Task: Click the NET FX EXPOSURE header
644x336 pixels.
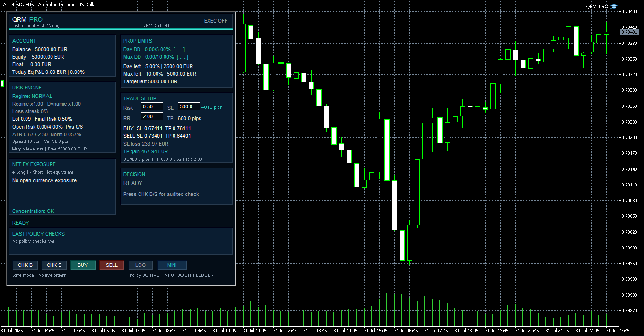Action: pos(34,164)
